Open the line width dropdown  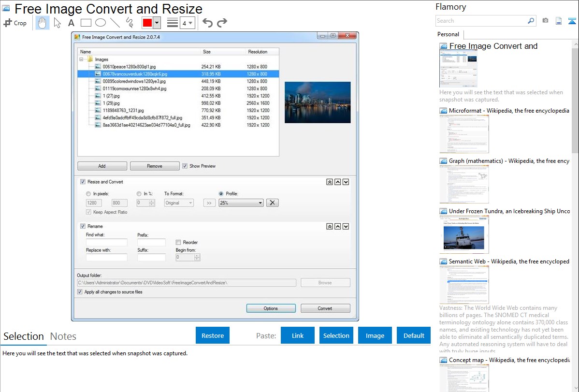187,23
